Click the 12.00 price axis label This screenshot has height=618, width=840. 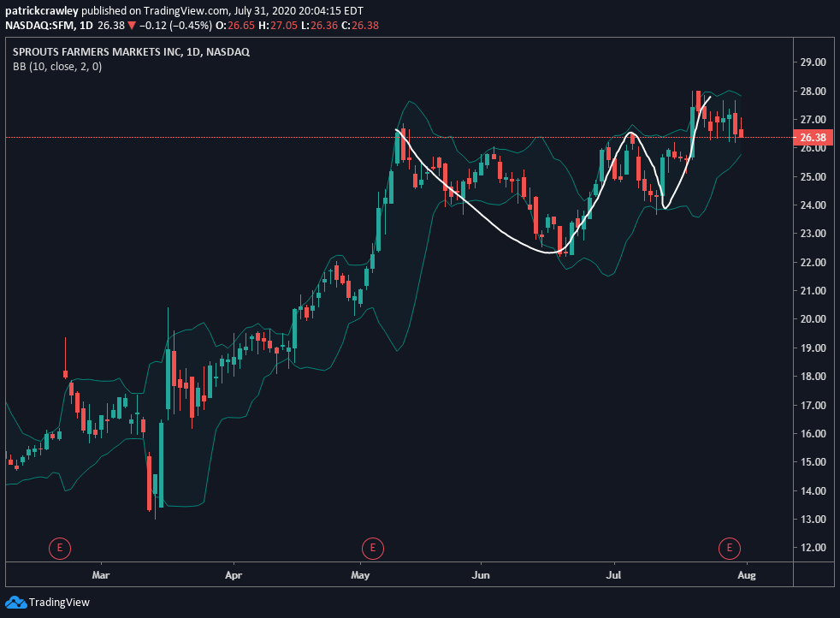tap(813, 549)
